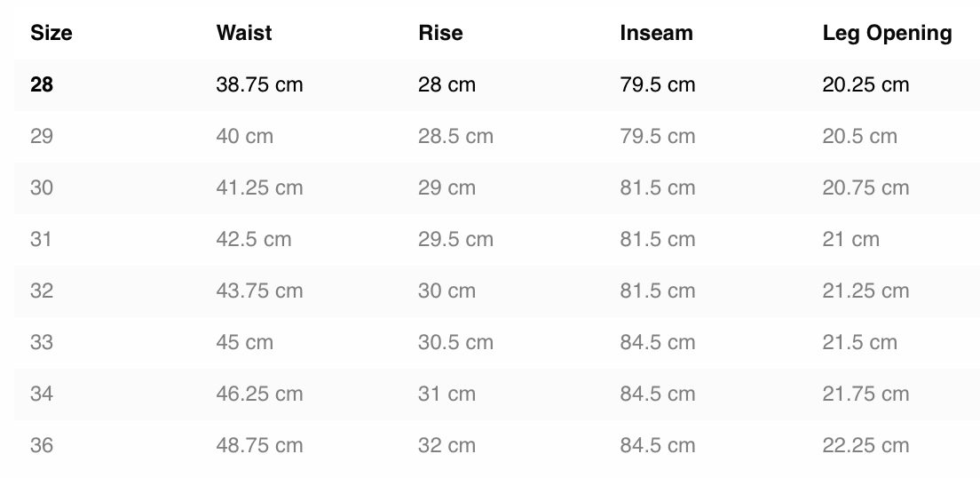Image resolution: width=980 pixels, height=478 pixels.
Task: Click the Waist column header
Action: 244,33
